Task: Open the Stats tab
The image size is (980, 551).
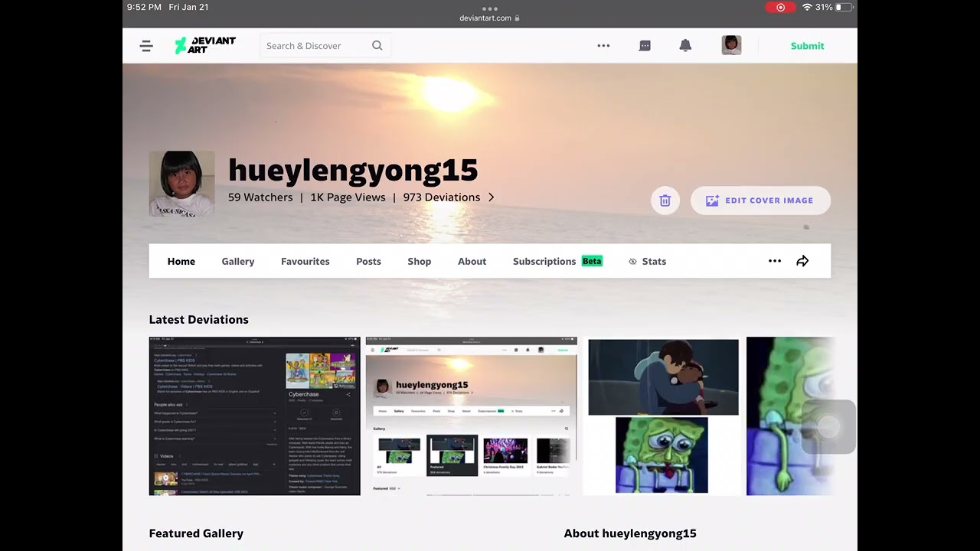Action: [x=647, y=261]
